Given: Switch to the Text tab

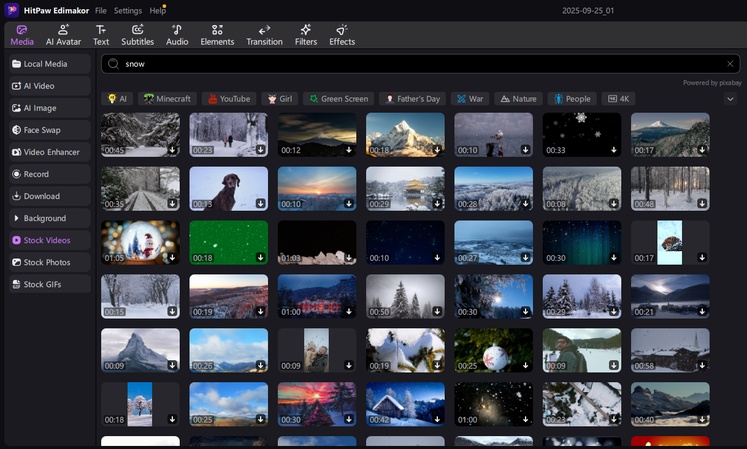Looking at the screenshot, I should coord(101,35).
